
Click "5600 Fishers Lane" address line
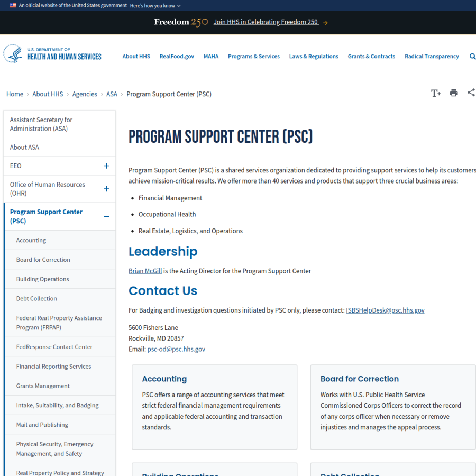(x=153, y=328)
